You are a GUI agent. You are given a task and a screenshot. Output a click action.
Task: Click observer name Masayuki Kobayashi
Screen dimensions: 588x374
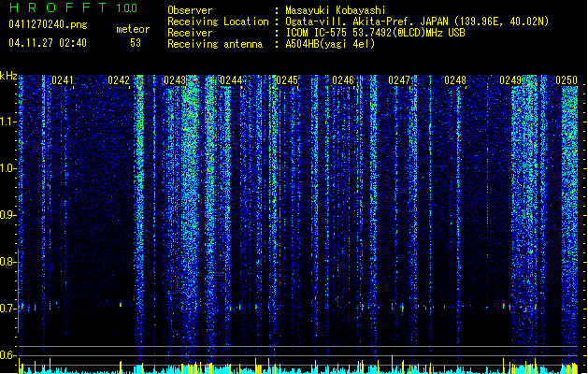336,10
